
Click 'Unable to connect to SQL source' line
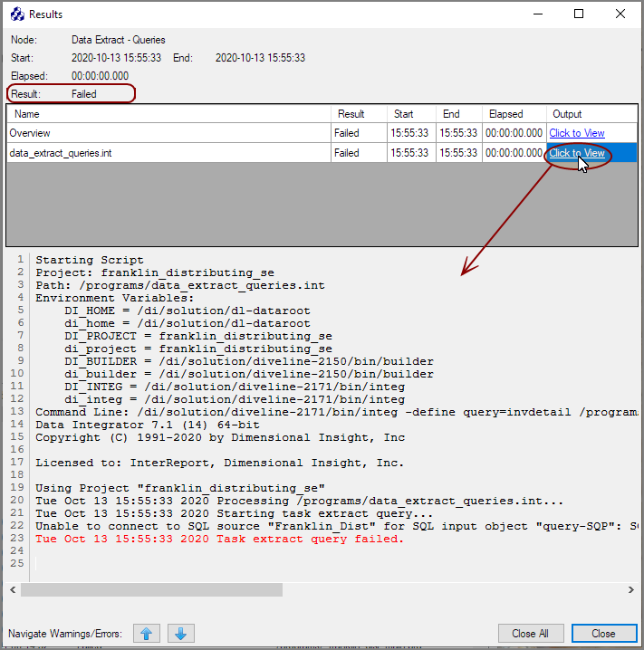click(x=336, y=526)
